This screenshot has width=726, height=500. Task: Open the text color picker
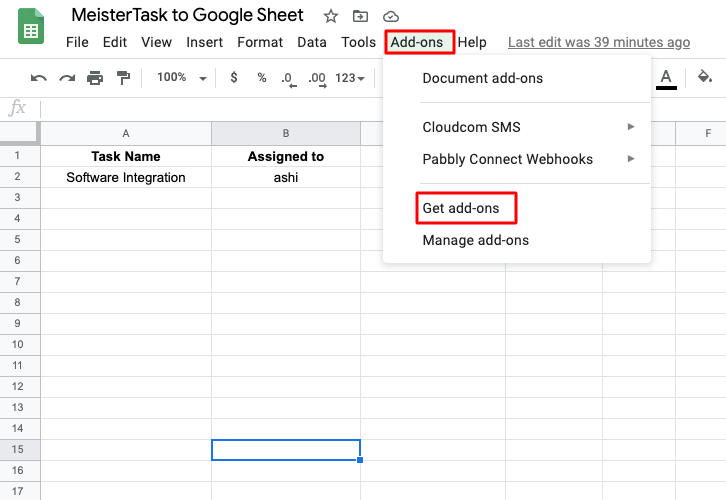666,77
